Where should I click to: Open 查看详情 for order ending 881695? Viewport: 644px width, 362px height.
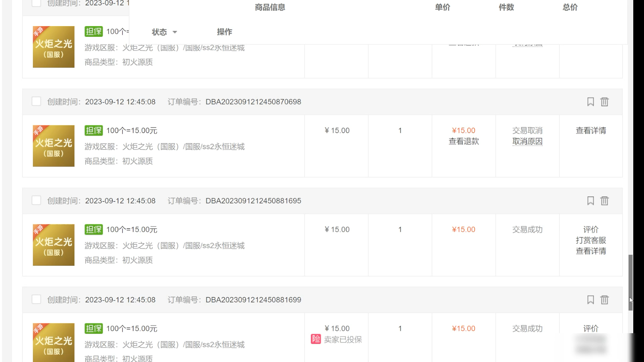(x=591, y=251)
